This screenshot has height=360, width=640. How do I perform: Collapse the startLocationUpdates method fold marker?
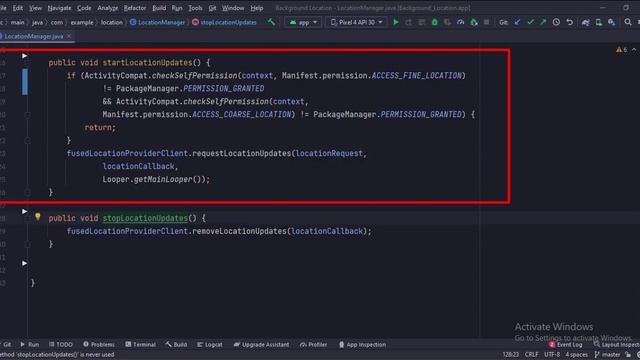click(x=27, y=63)
